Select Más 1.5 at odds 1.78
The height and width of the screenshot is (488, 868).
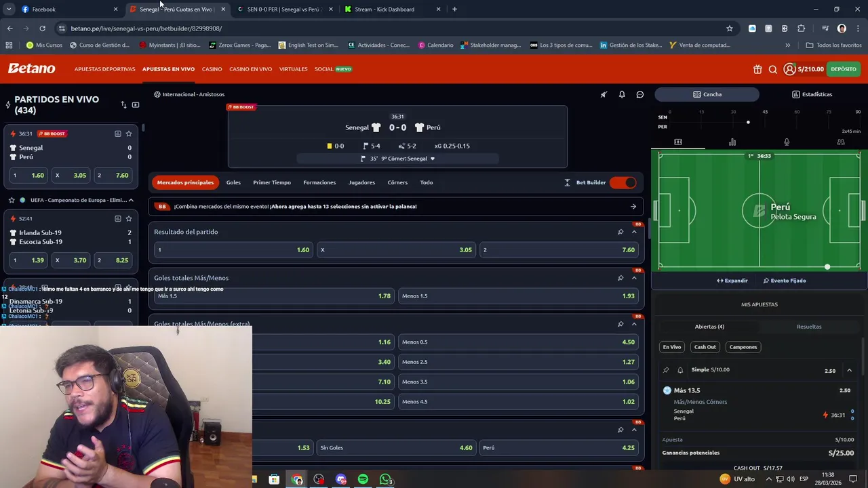coord(274,296)
